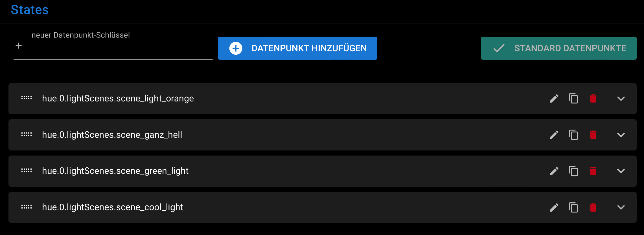The image size is (644, 235).
Task: Delete the scene_green_light datapoint
Action: (x=593, y=171)
